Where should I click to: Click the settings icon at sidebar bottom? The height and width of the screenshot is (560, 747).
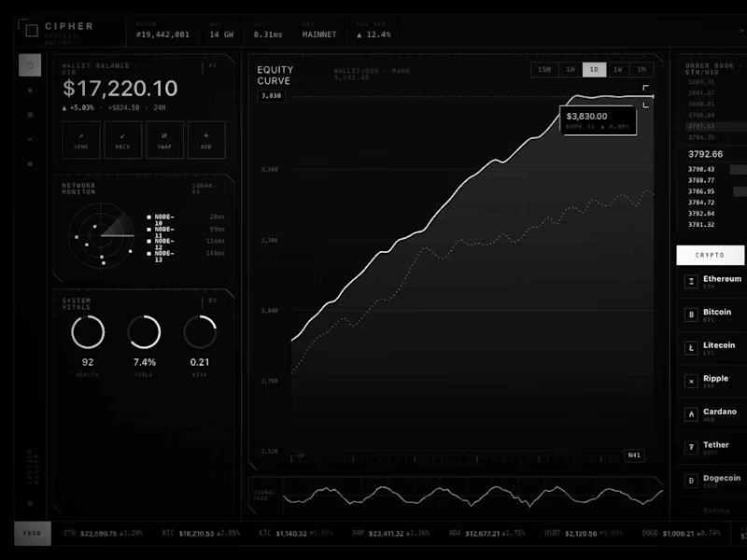point(30,503)
